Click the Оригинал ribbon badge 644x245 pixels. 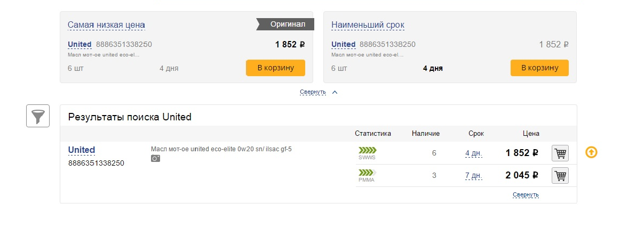coord(285,24)
